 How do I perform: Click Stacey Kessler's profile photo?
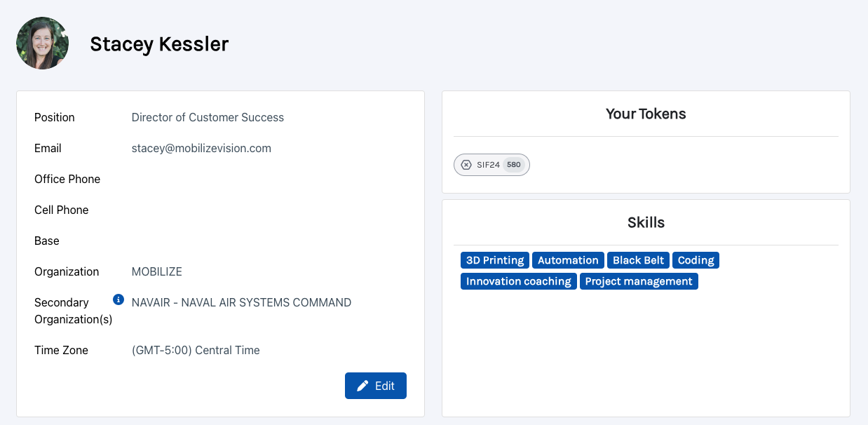[43, 43]
